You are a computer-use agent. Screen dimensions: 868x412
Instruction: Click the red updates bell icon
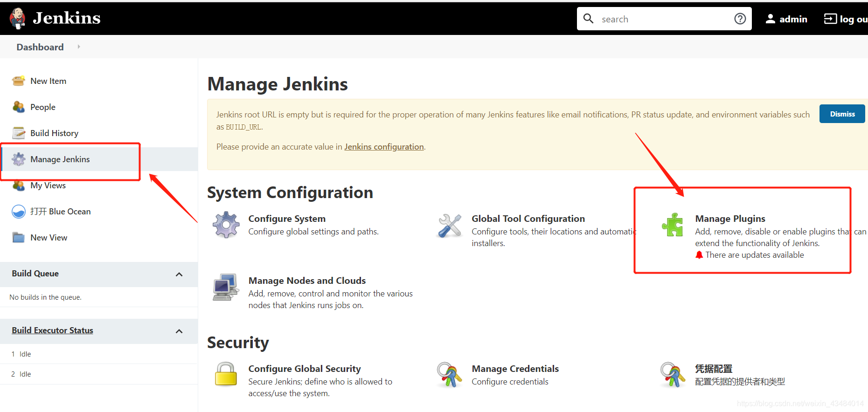click(699, 255)
